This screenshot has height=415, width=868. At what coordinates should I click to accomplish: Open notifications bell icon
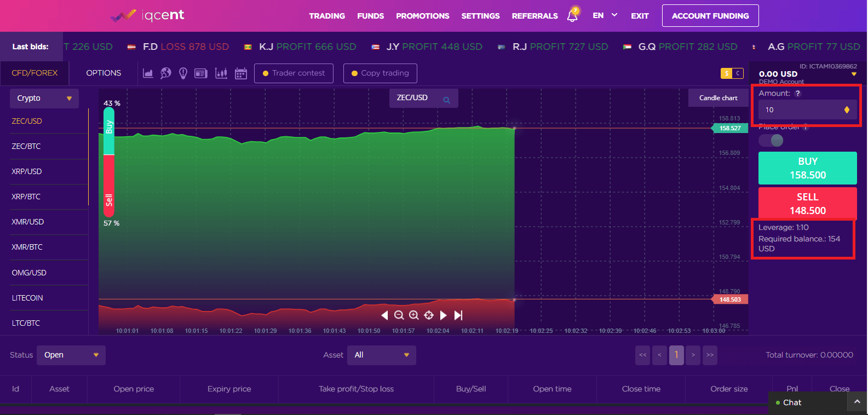(573, 14)
